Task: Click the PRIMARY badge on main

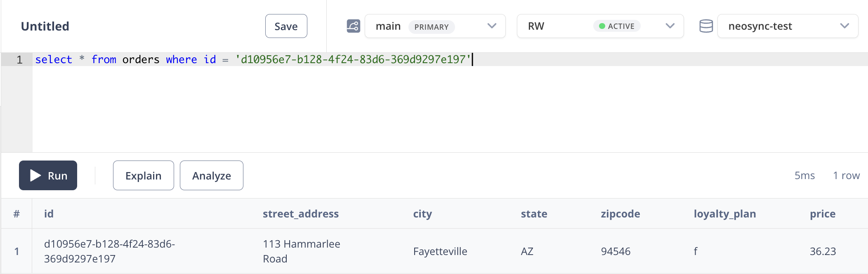Action: point(432,27)
